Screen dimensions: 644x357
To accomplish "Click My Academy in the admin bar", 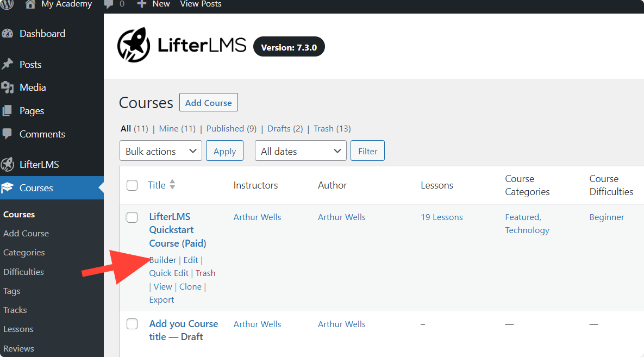I will [x=66, y=4].
